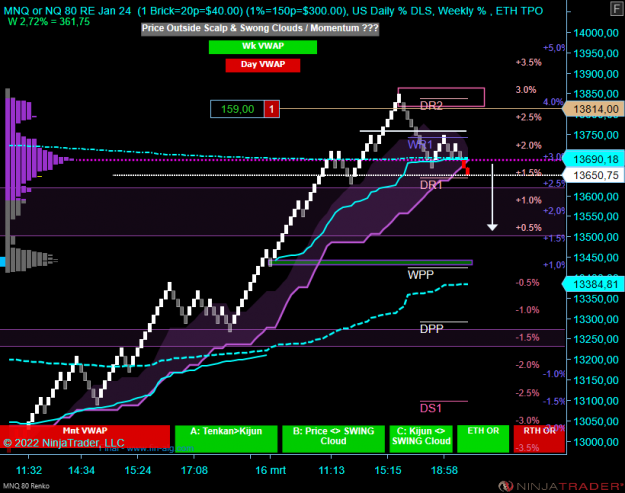625x493 pixels.
Task: Click the 14000,00 price axis label
Action: [x=596, y=33]
